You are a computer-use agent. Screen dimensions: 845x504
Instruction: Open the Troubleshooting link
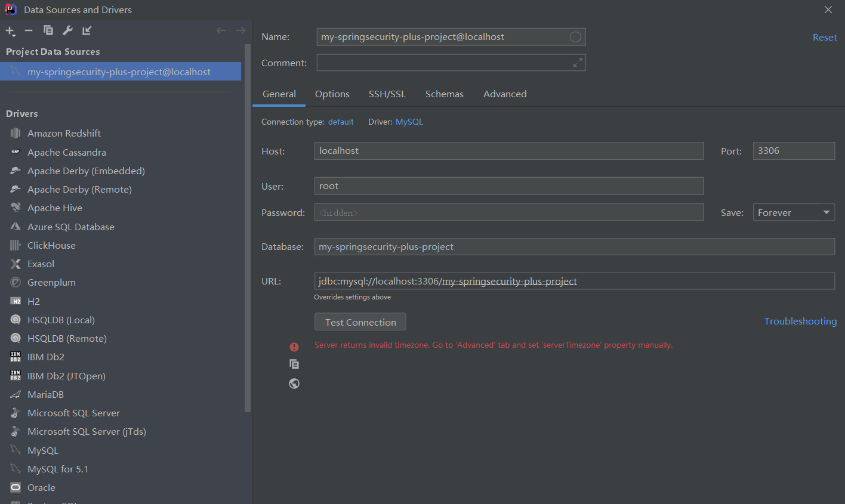click(800, 321)
